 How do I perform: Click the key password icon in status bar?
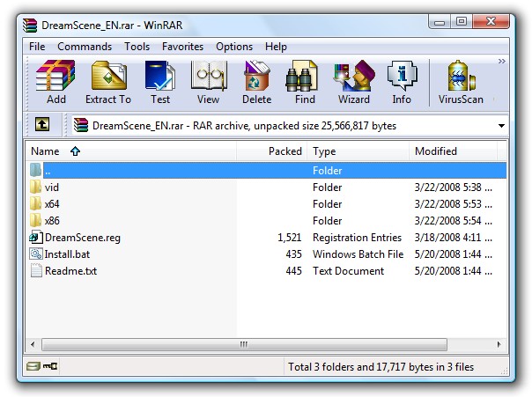pos(50,366)
